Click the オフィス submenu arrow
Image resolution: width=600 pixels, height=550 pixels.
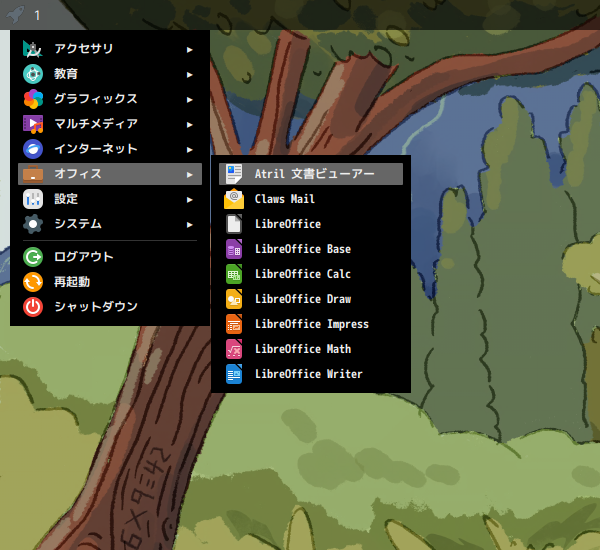[189, 175]
